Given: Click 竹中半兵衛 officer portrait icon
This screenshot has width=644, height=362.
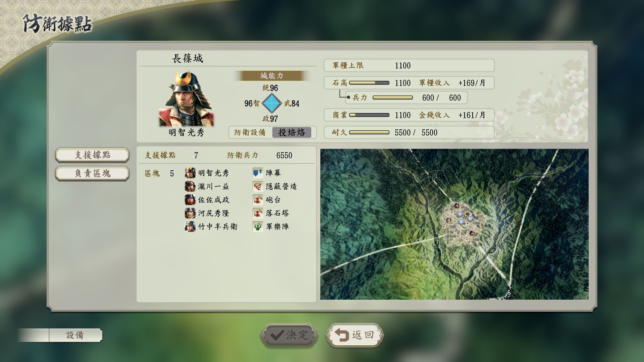Looking at the screenshot, I should tap(190, 227).
